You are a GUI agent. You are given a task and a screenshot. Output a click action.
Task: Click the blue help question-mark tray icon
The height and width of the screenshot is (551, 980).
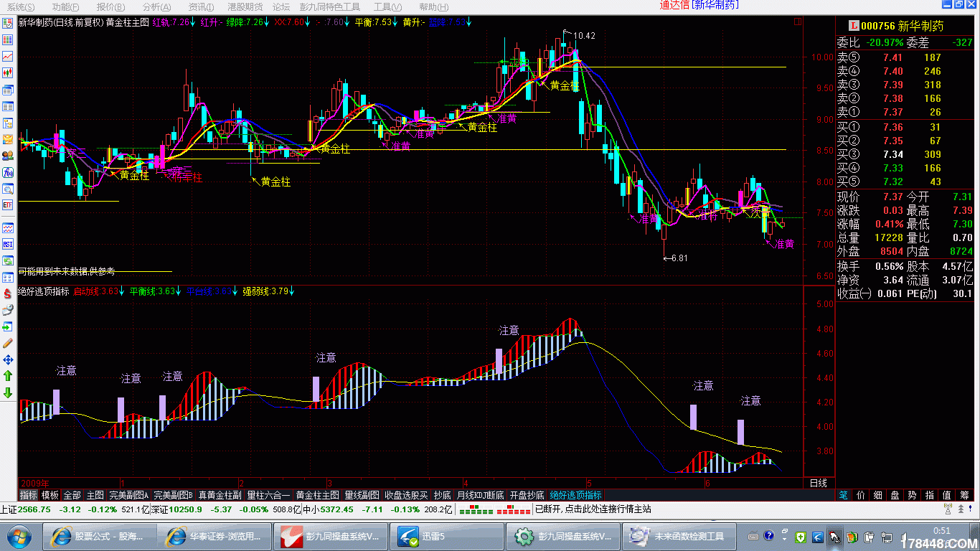(768, 536)
